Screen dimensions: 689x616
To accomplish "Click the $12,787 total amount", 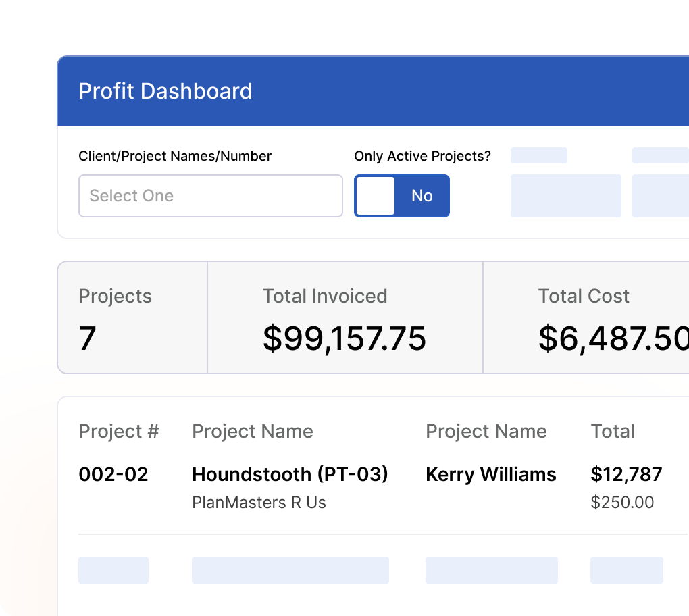I will click(x=626, y=475).
